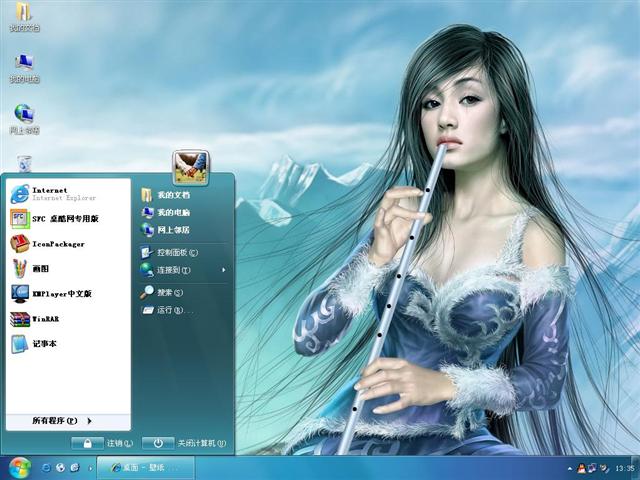
Task: Start KMPlayer中文版 from the Start menu
Action: pyautogui.click(x=68, y=293)
